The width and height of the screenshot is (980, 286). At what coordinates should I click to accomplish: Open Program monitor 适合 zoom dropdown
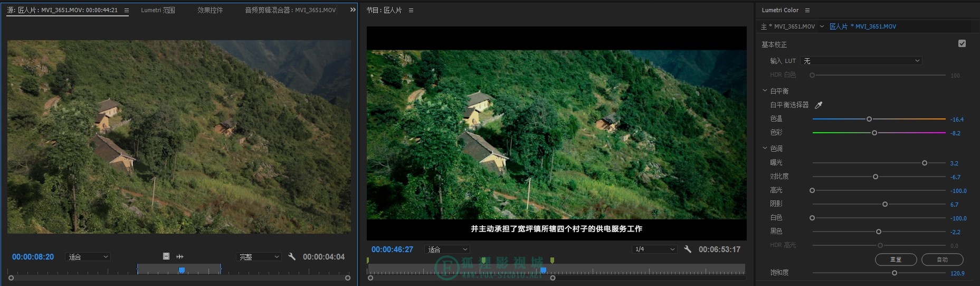447,249
